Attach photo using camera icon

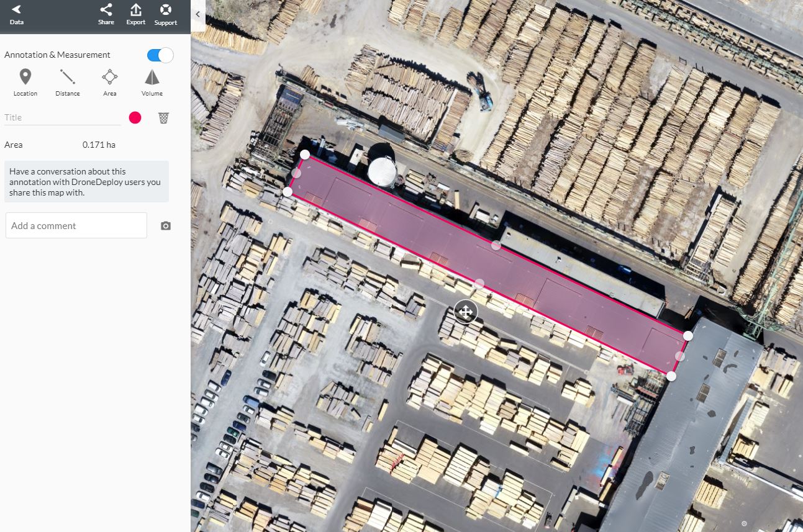pyautogui.click(x=166, y=226)
